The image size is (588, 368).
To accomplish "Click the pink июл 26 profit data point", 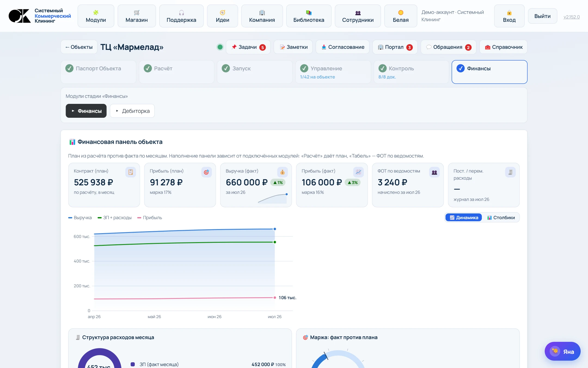I will pos(275,298).
